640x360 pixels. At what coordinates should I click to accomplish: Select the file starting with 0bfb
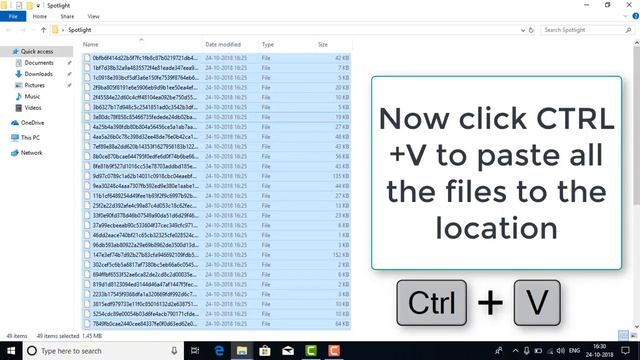216,58
